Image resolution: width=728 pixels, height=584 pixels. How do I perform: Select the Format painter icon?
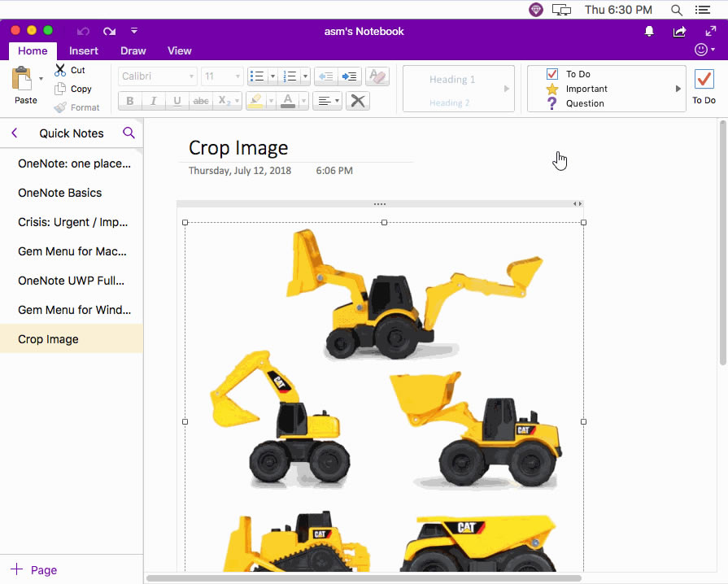click(61, 107)
